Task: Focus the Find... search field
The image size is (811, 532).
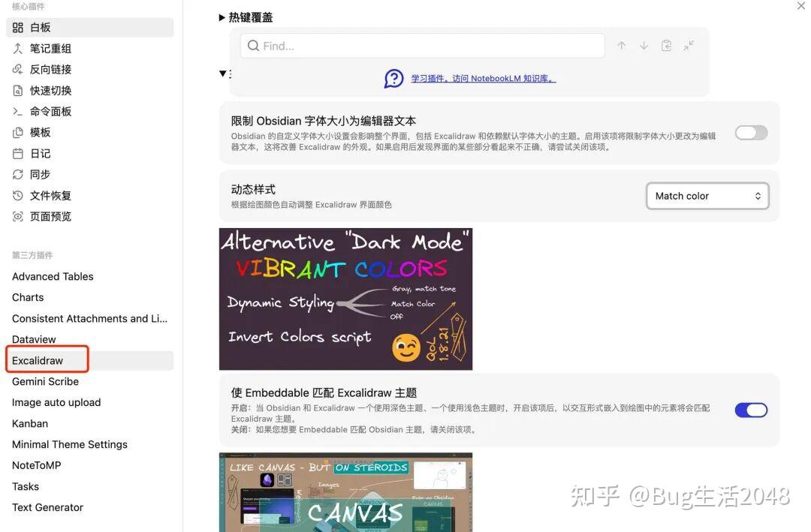Action: [x=423, y=46]
